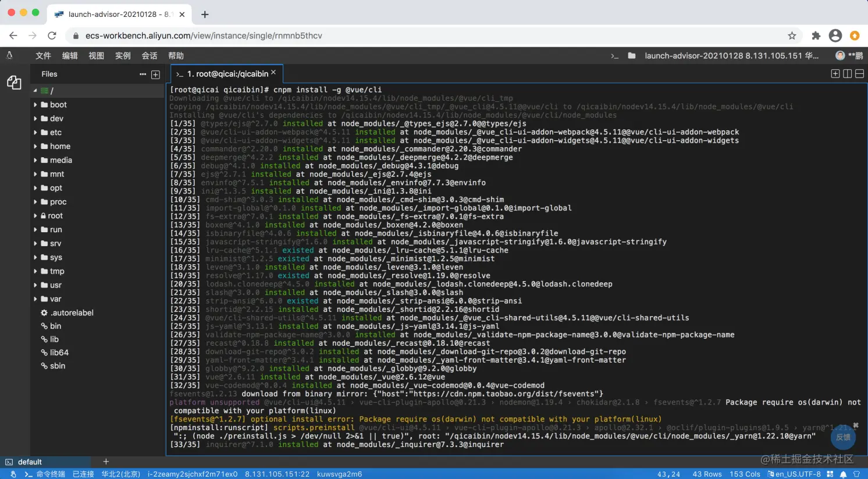Viewport: 868px width, 479px height.
Task: Open the 实例 menu
Action: point(123,56)
